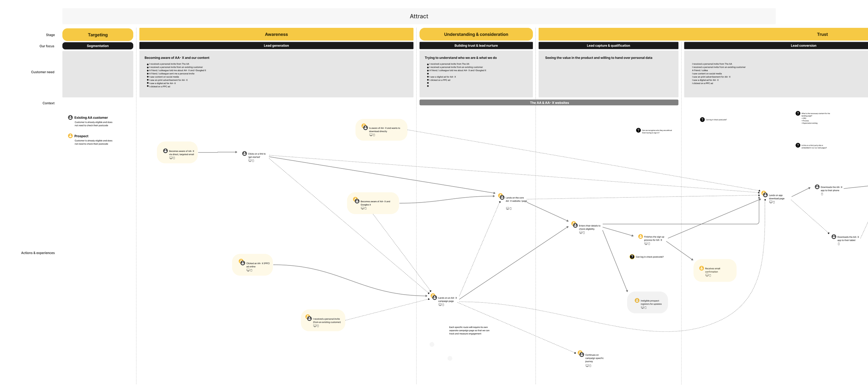This screenshot has width=868, height=387.
Task: Click user icon on 'Receives email confirmation' card
Action: 701,268
